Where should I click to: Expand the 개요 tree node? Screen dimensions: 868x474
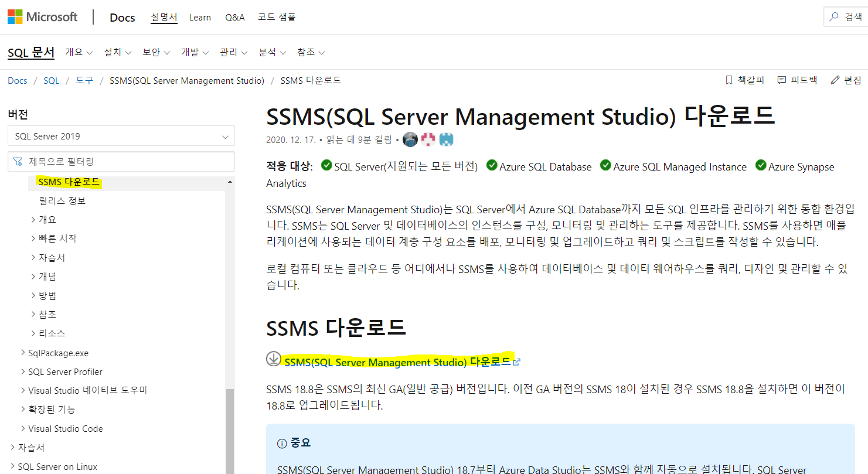pyautogui.click(x=33, y=220)
